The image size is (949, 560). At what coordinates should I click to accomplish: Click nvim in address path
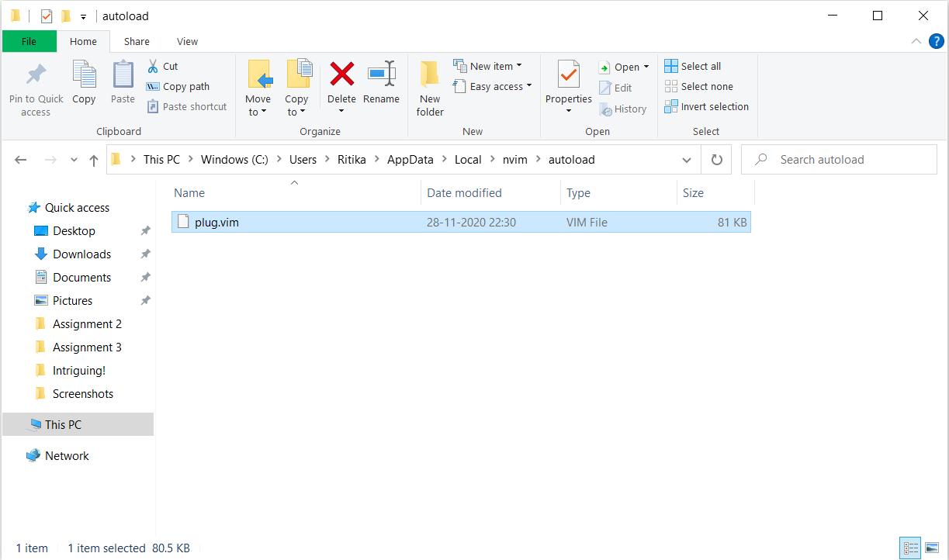(515, 159)
